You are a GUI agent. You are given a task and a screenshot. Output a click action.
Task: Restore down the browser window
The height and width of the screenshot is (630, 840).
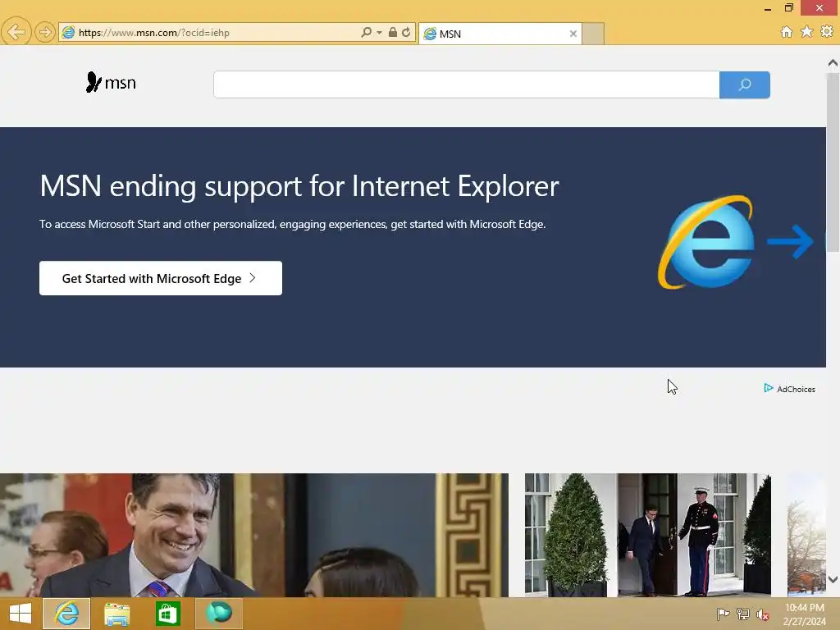(x=788, y=7)
